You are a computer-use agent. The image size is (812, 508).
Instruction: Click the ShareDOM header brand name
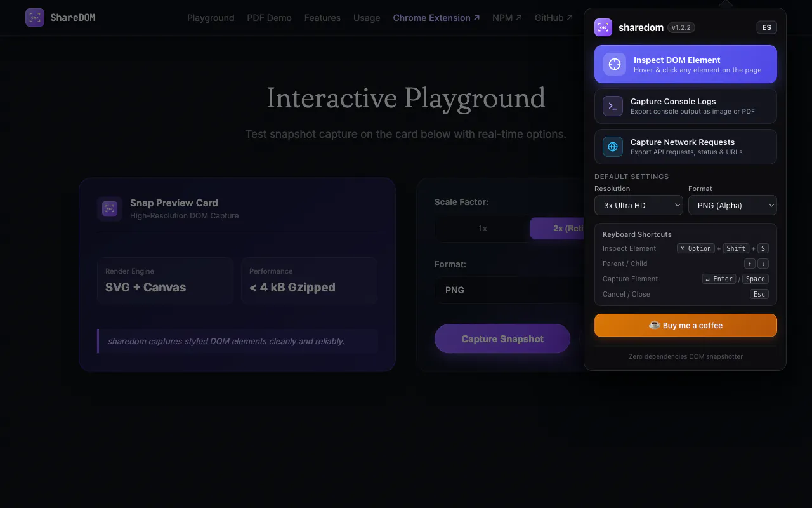tap(73, 18)
